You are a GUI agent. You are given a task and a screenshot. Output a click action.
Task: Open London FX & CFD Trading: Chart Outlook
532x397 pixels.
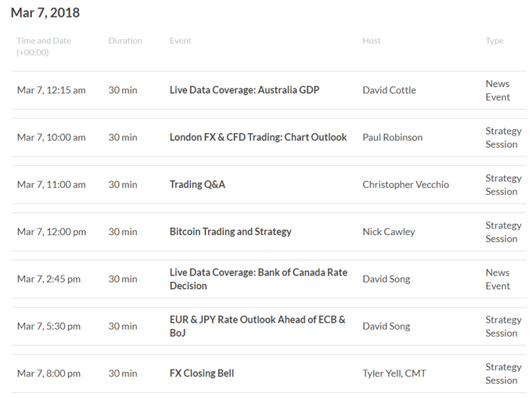(x=258, y=137)
